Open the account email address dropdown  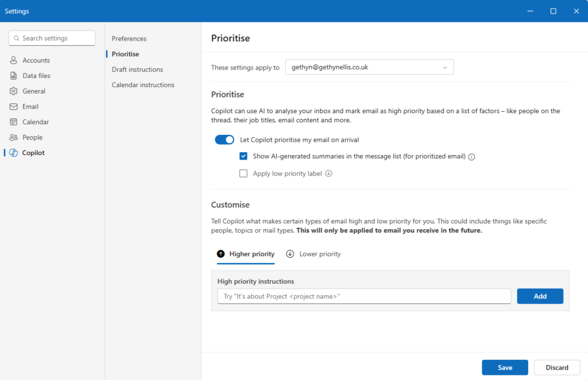click(x=369, y=67)
